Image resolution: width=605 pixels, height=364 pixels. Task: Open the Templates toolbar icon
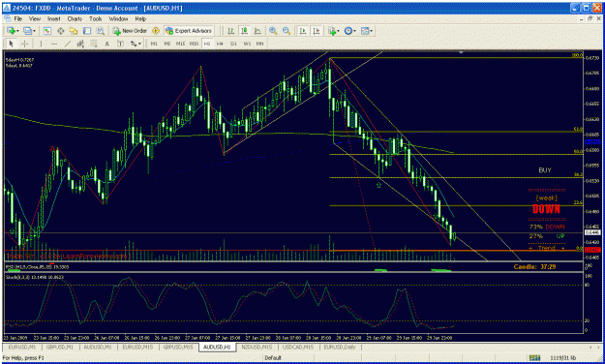click(365, 31)
